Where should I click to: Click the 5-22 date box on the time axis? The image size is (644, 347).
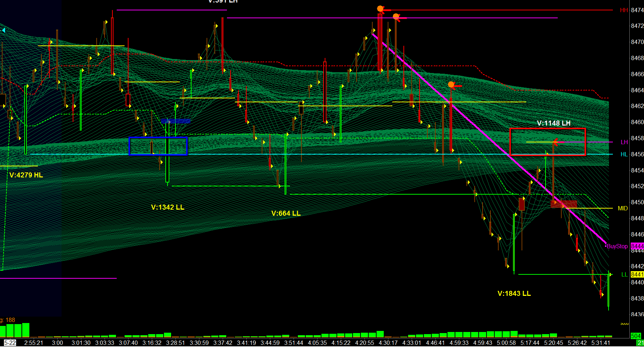[x=10, y=343]
